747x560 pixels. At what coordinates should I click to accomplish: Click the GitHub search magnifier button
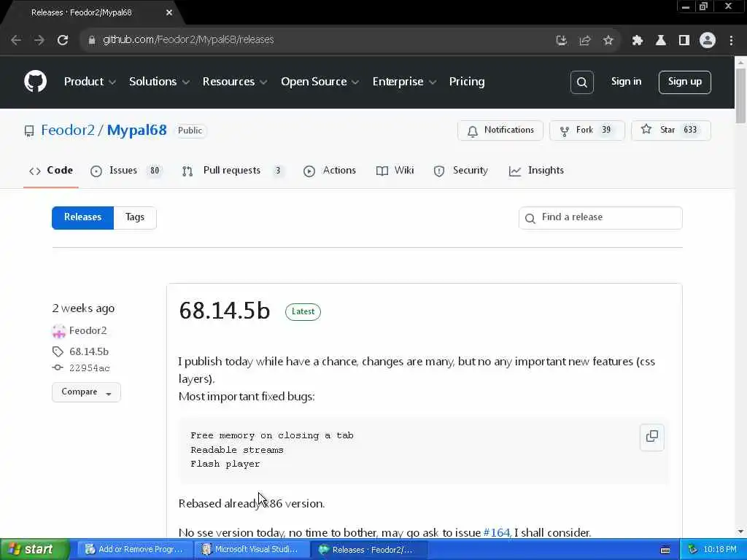(x=581, y=82)
